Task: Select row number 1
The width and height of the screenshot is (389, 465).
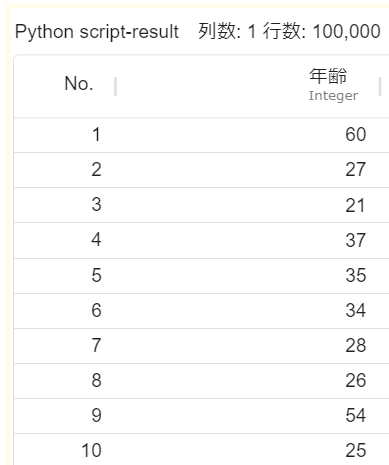Action: point(96,135)
